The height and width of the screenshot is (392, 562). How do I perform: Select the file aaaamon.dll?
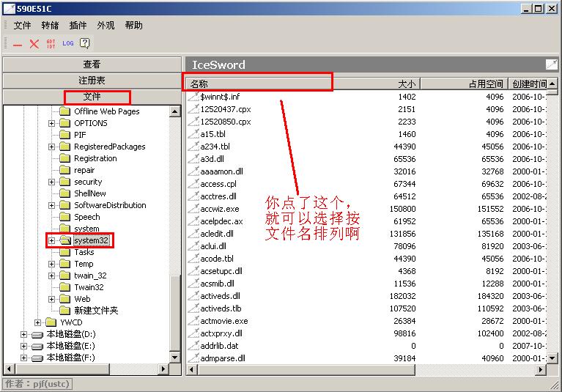click(221, 171)
